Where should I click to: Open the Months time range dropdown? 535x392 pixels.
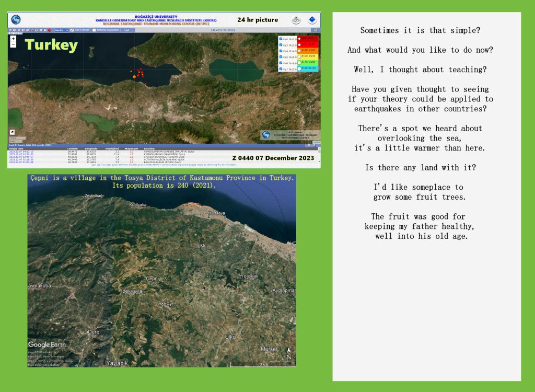pos(62,30)
